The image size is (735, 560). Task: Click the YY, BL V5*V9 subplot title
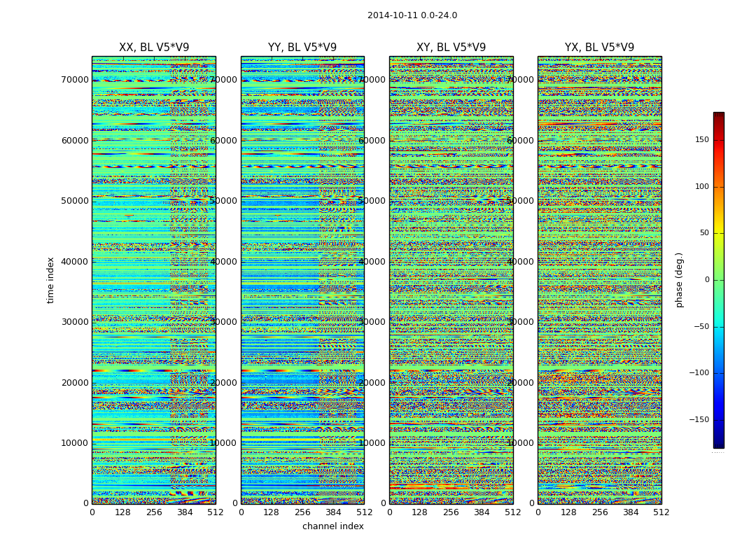(302, 48)
